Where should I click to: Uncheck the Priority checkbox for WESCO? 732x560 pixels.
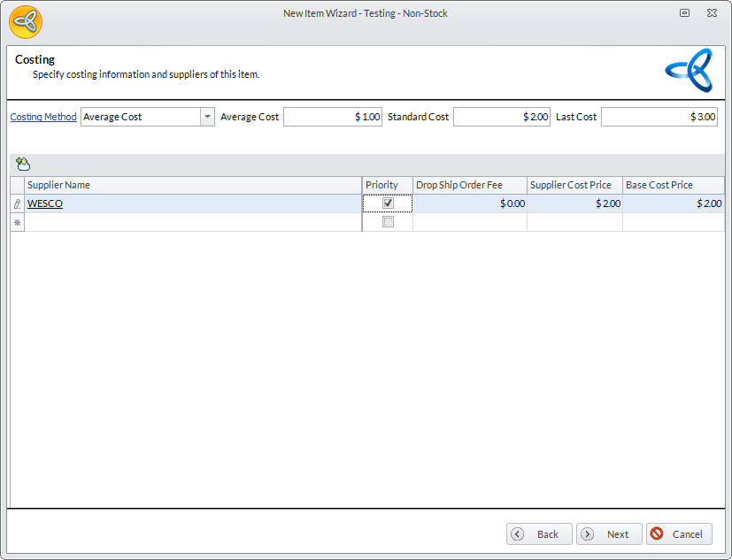tap(388, 203)
